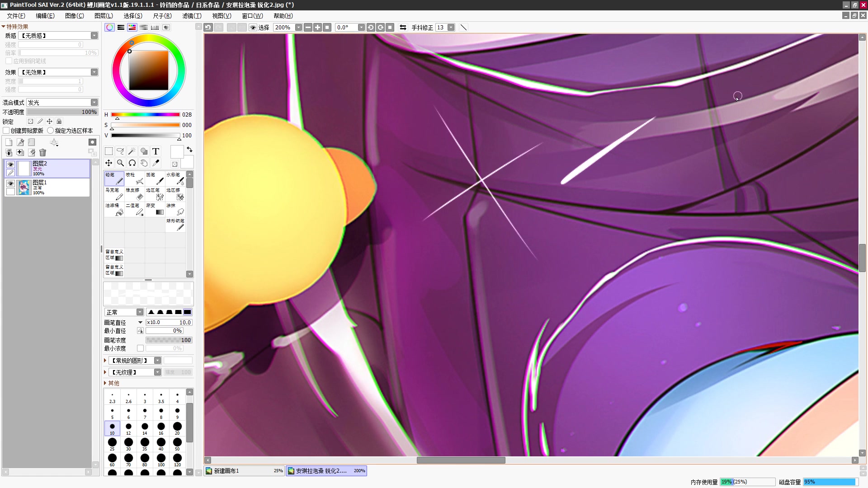This screenshot has height=488, width=868.
Task: Click 图层2 layer thumbnail
Action: click(24, 169)
